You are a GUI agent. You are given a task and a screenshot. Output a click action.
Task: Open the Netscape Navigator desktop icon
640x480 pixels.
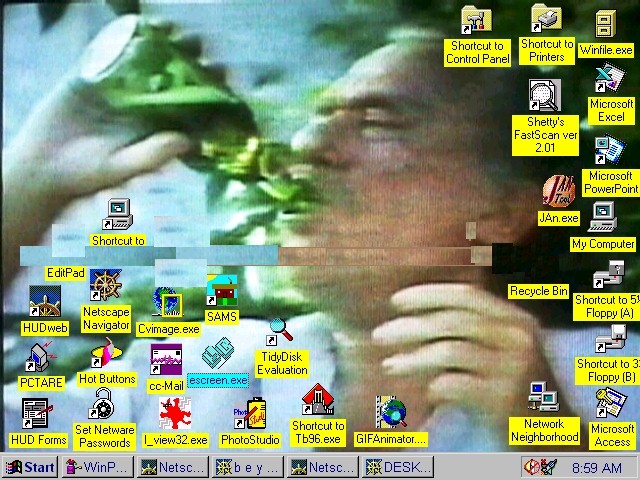pos(105,288)
